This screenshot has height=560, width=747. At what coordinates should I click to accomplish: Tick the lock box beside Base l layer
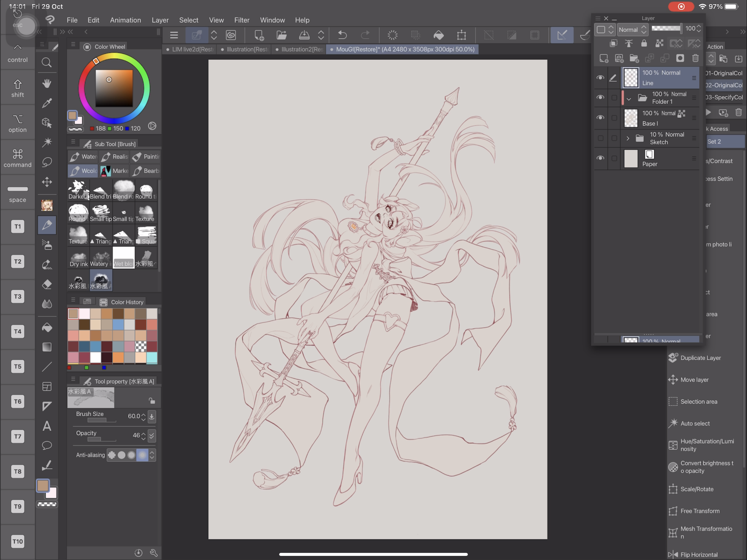[x=614, y=118]
